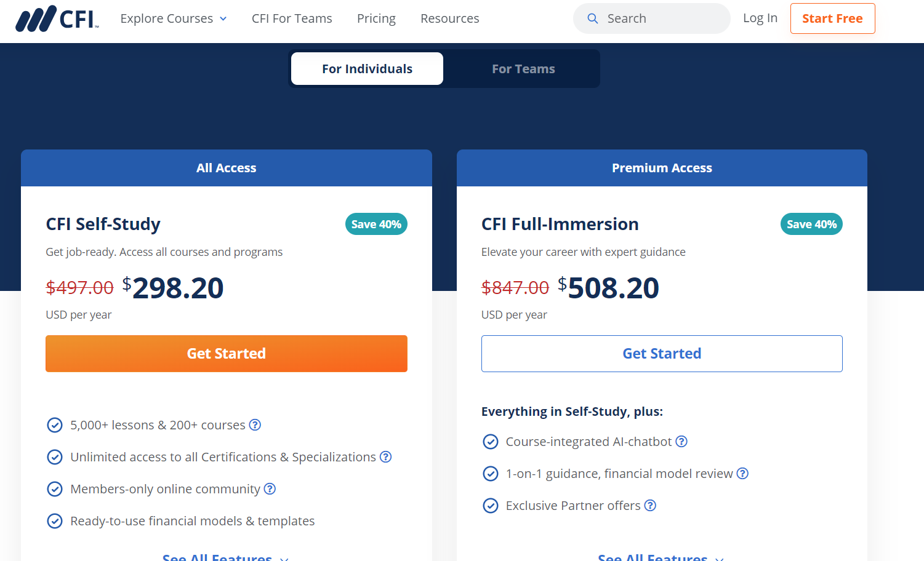
Task: Click the help icon for Exclusive Partner offers
Action: point(651,505)
